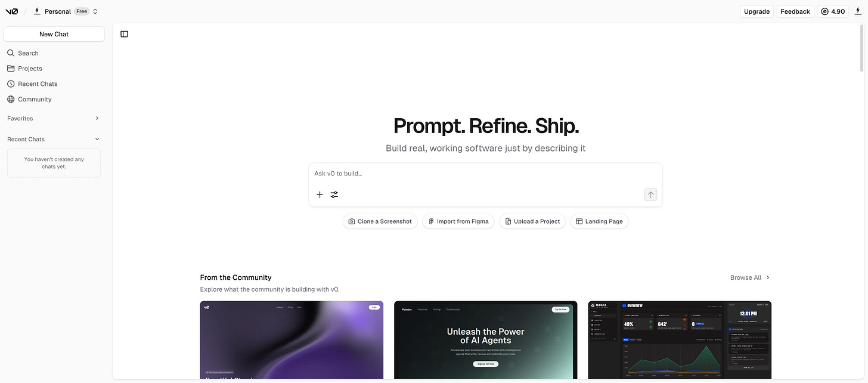Click the plus attachment icon in prompt box
868x383 pixels.
[x=320, y=194]
